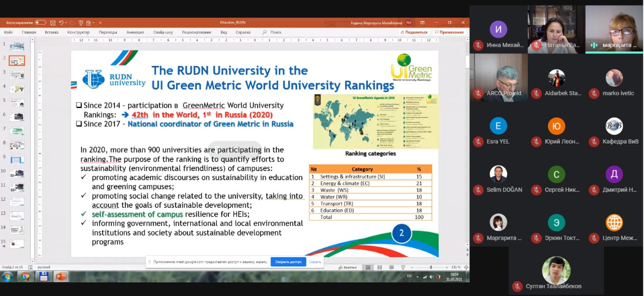Click the Султан Таалайбеков participant avatar

pos(556,270)
